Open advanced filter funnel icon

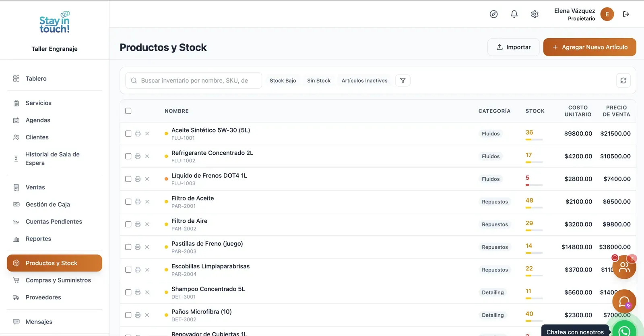pos(402,81)
